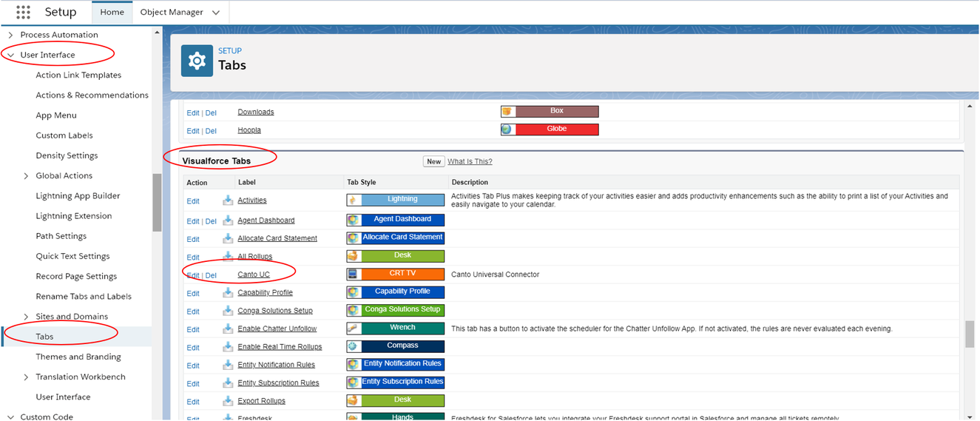Expand the Process Automation section

pos(10,35)
